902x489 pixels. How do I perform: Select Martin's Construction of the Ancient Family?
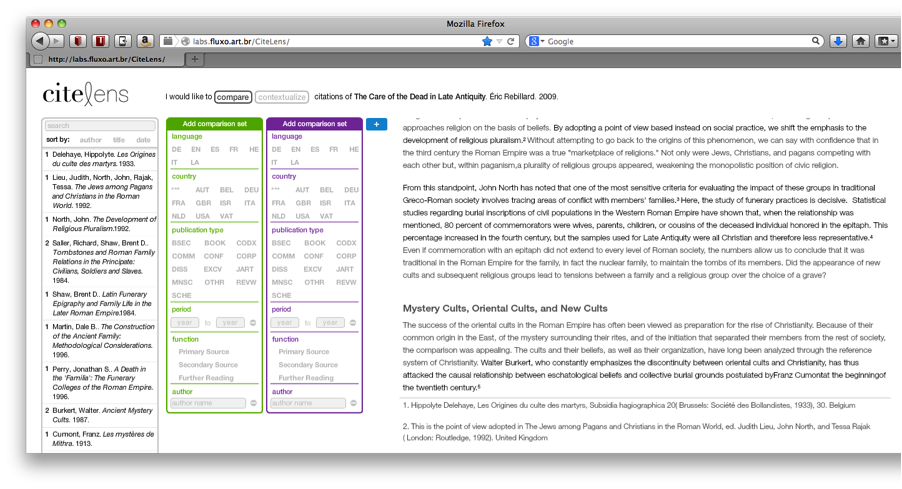tap(100, 341)
